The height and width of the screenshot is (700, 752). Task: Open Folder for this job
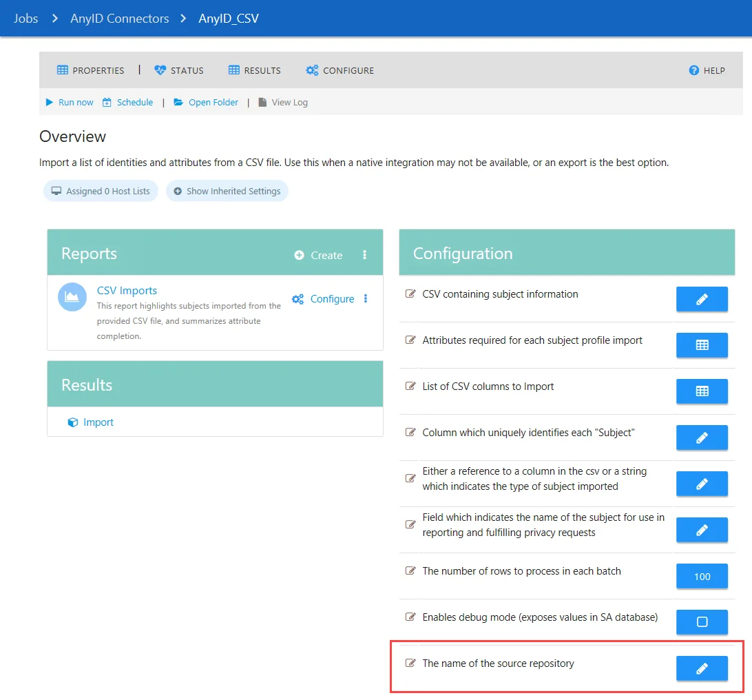[206, 102]
